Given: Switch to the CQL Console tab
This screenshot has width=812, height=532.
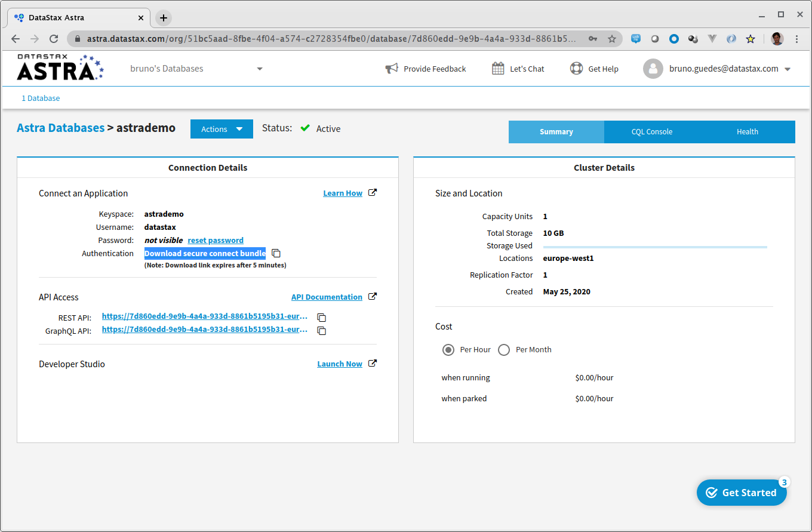Looking at the screenshot, I should [x=652, y=132].
